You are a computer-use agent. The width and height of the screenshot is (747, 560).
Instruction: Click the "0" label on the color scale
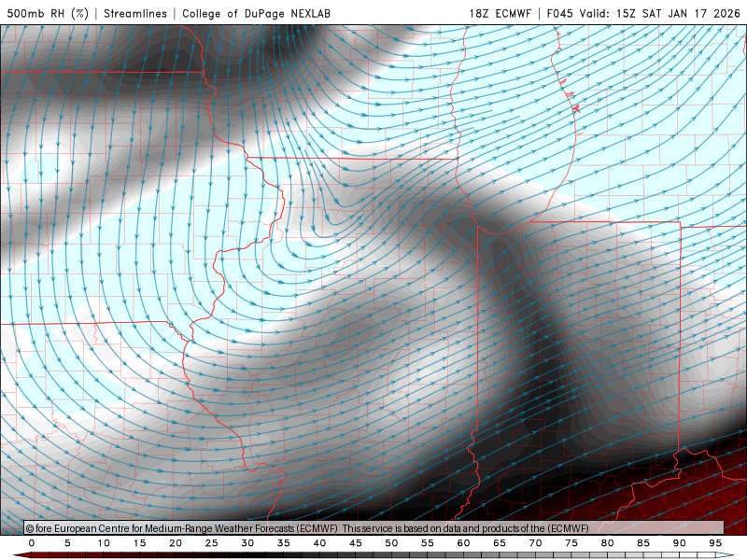[32, 543]
